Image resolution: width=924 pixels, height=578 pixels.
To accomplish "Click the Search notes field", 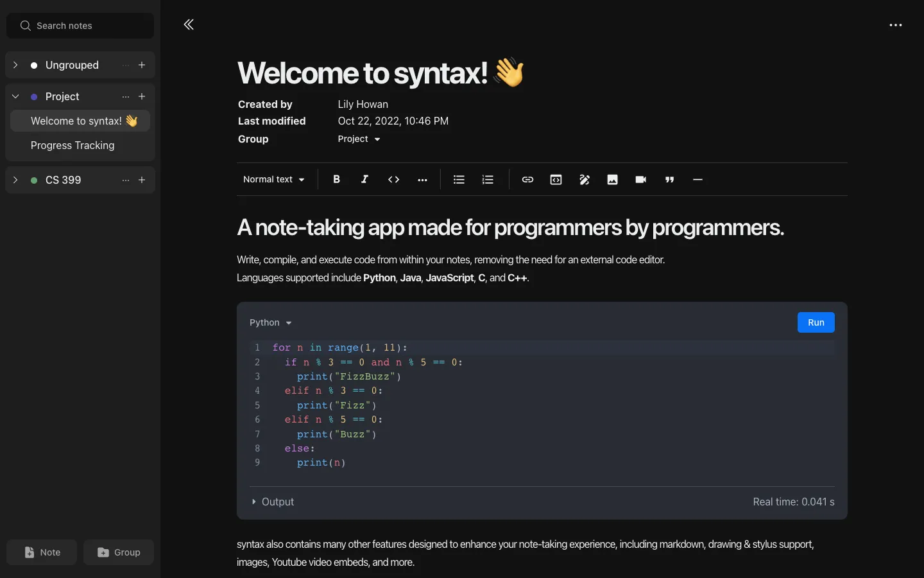I will (x=80, y=26).
